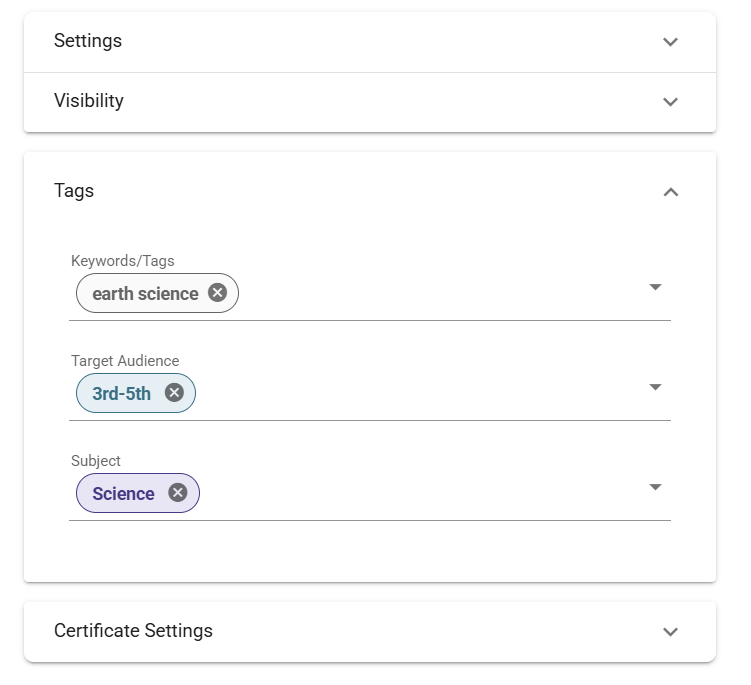The image size is (751, 685).
Task: Click the Tags section title
Action: pos(74,191)
